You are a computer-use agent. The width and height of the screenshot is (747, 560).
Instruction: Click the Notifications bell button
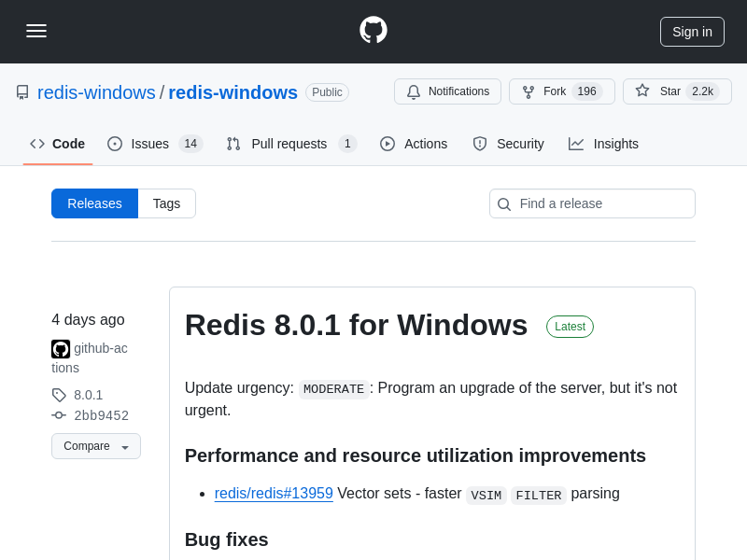[447, 91]
